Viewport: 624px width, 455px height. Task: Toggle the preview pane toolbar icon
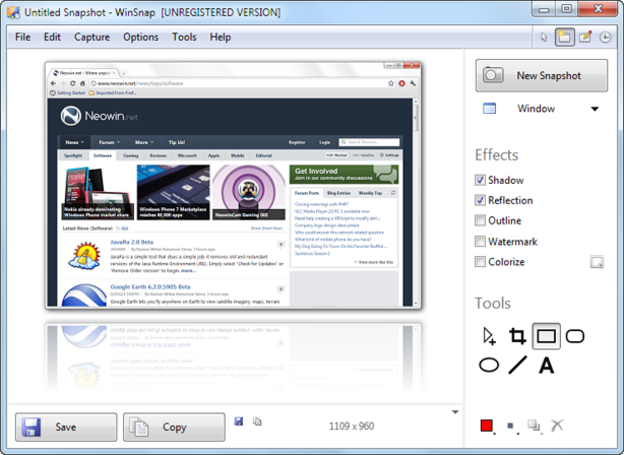point(565,37)
